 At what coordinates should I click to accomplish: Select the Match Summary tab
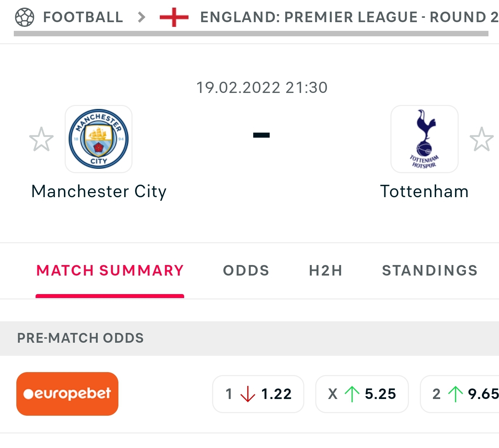point(110,270)
